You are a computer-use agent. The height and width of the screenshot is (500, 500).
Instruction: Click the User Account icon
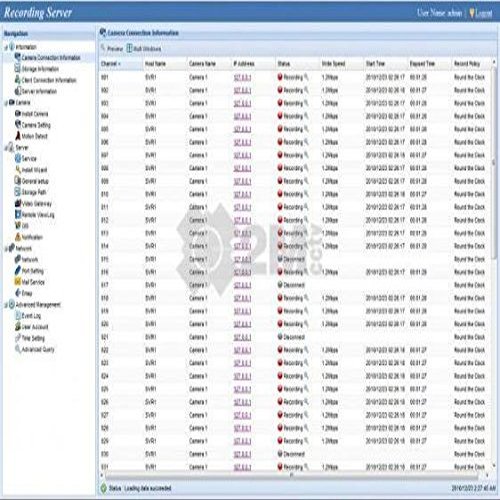[18, 327]
